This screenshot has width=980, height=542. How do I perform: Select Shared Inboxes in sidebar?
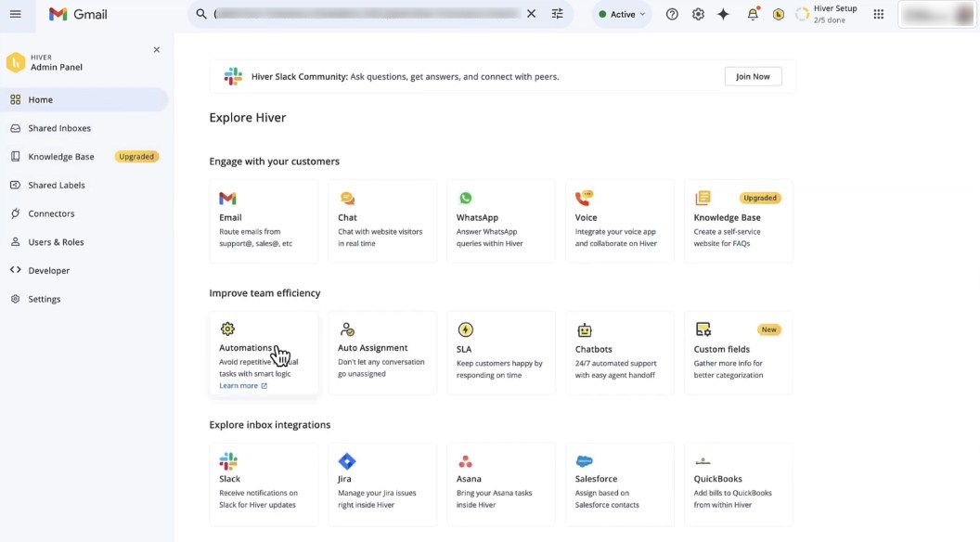click(x=59, y=128)
